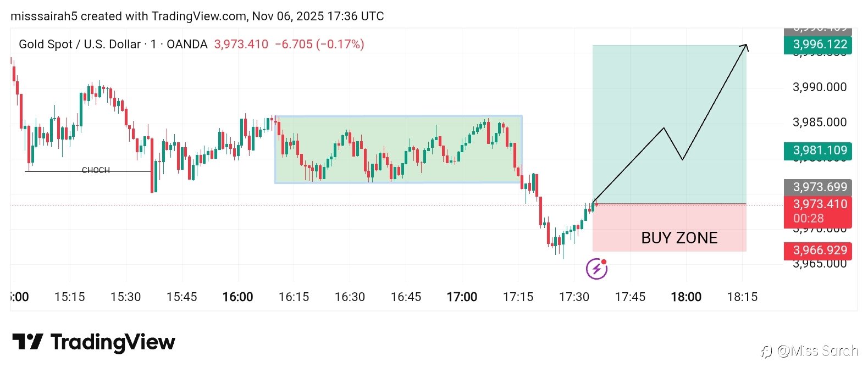
Task: Click the 3,990.000 price axis label
Action: [819, 87]
